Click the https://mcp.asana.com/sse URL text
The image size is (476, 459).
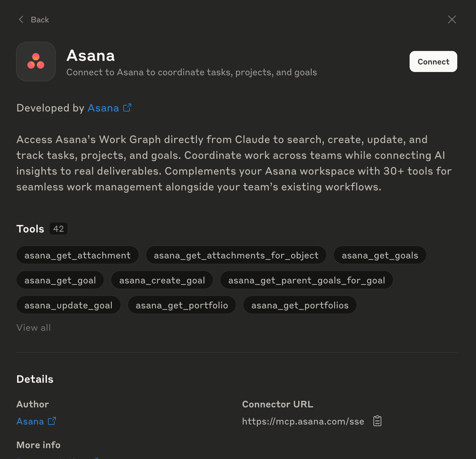tap(303, 421)
